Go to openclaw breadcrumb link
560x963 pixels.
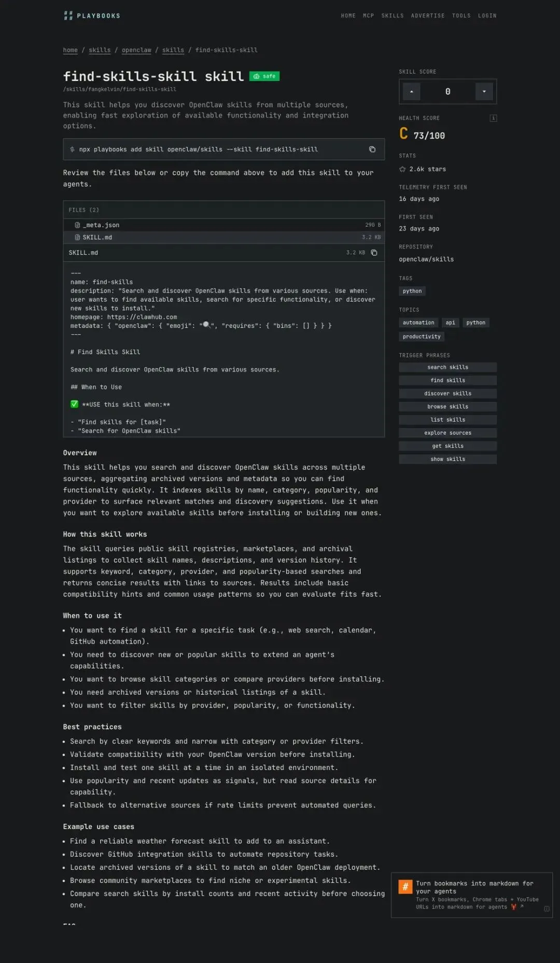(x=136, y=50)
